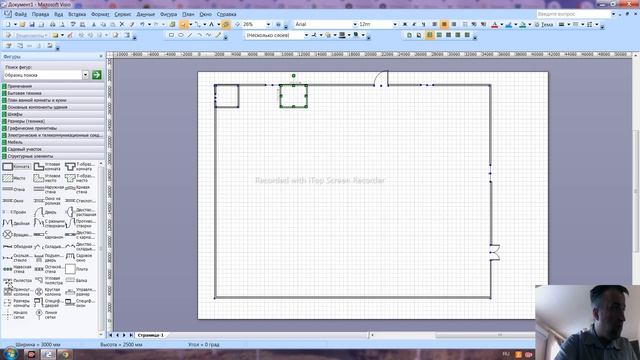The height and width of the screenshot is (360, 640).
Task: Toggle center text alignment
Action: pos(444,24)
